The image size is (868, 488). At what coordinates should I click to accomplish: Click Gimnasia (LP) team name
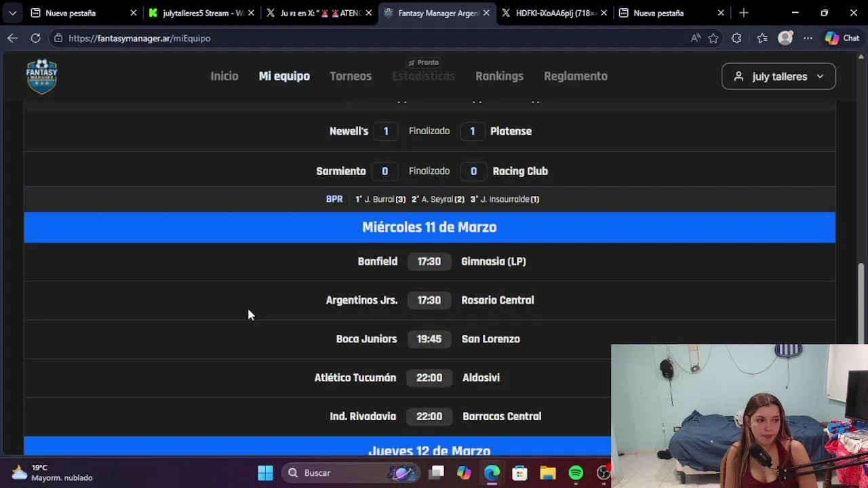point(494,261)
